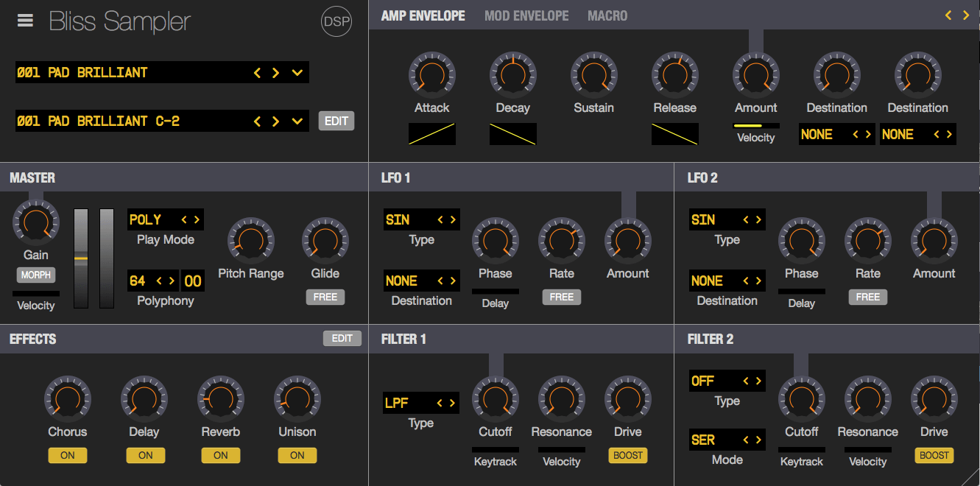
Task: Click the Filter 2 Resonance knob
Action: [x=868, y=398]
